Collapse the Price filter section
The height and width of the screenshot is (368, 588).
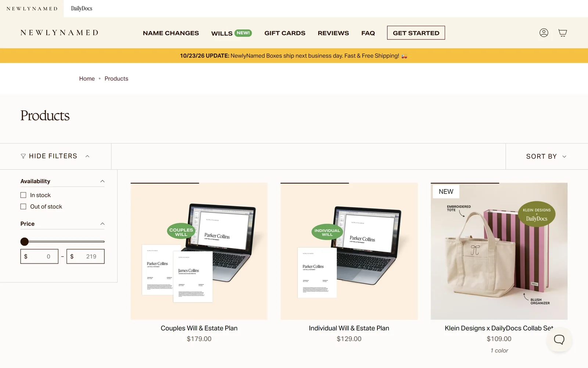(x=103, y=224)
